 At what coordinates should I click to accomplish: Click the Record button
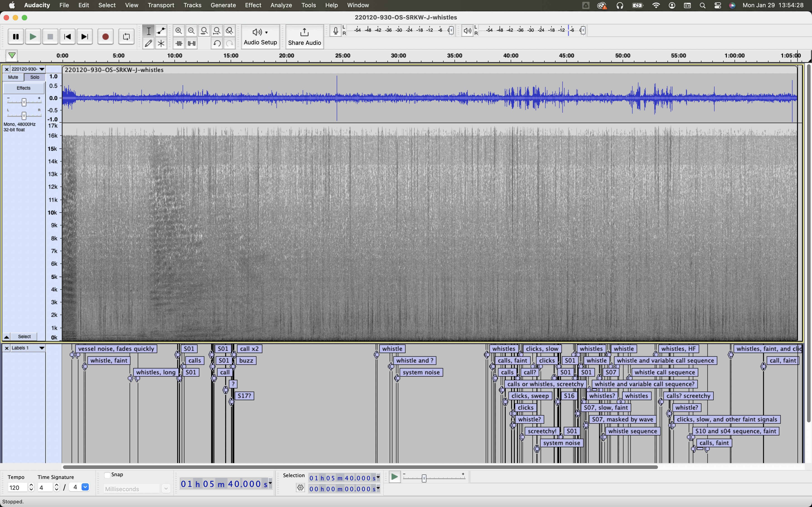click(x=105, y=37)
